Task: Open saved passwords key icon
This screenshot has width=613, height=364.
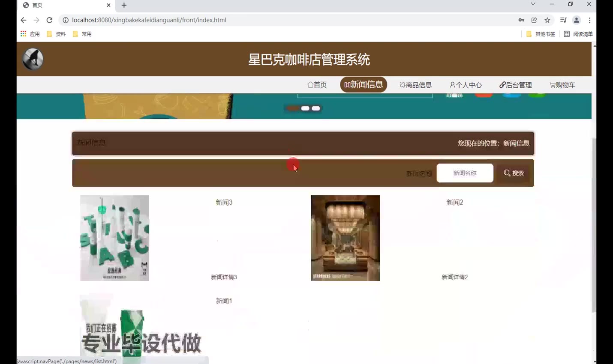Action: click(521, 20)
